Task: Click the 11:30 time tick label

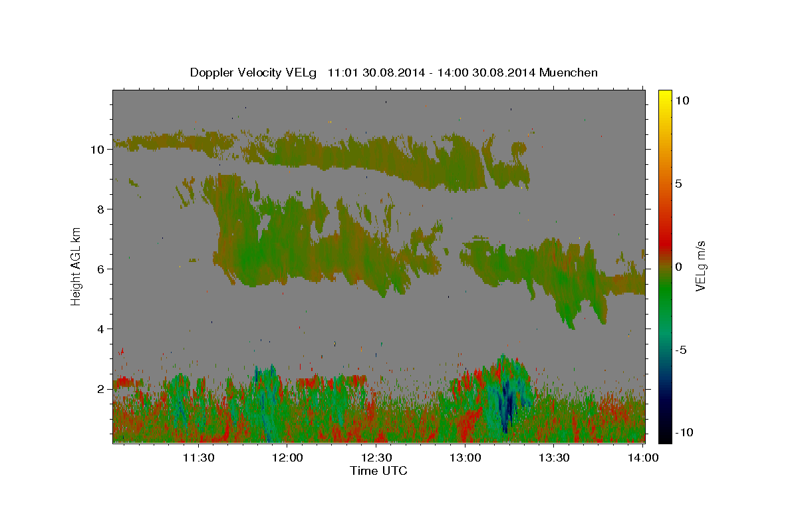Action: pos(198,458)
